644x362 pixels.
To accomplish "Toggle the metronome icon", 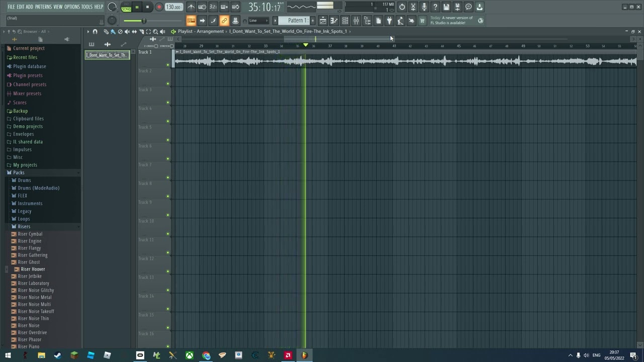I will pos(191,7).
